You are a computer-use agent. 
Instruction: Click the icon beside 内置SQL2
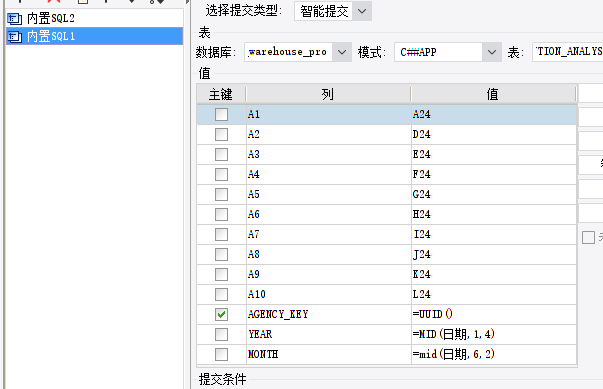tap(15, 18)
